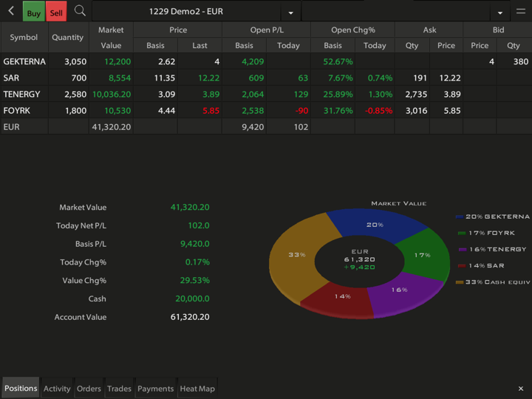Switch to the Activity tab
Viewport: 532px width, 399px height.
[x=57, y=389]
